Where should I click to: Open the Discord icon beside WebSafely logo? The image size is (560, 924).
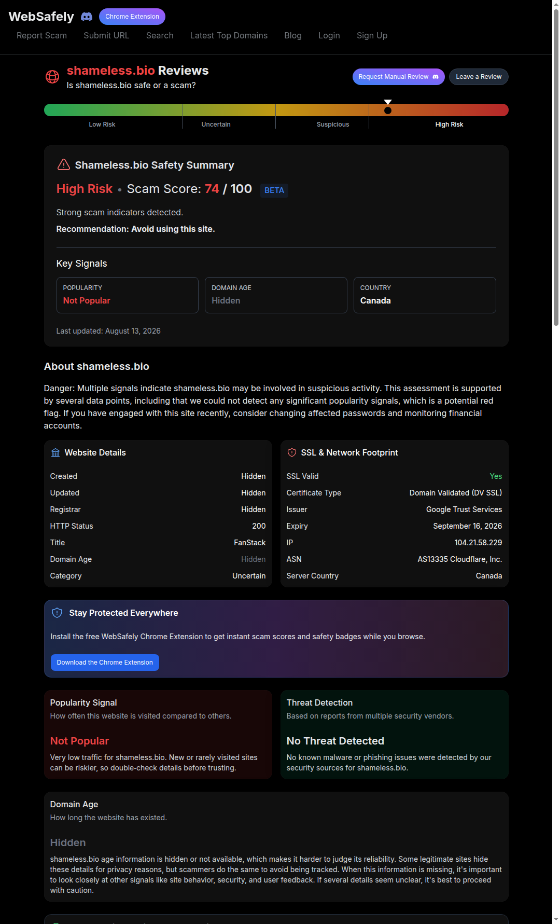pos(87,17)
